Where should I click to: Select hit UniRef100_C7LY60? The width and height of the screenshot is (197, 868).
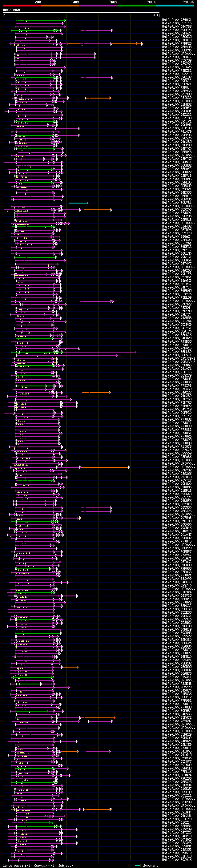coord(177,399)
